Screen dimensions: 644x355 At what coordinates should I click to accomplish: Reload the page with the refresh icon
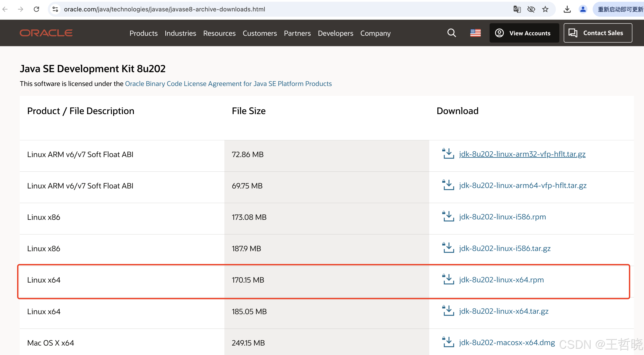(36, 9)
